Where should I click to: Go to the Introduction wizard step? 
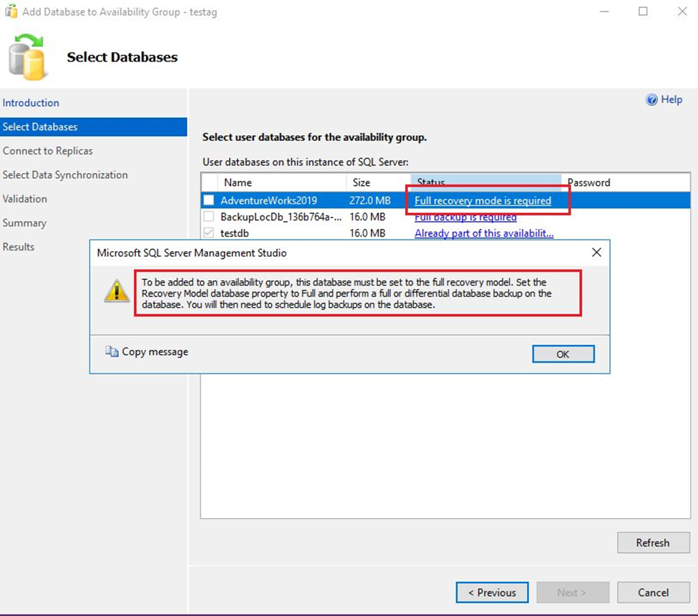pos(31,103)
